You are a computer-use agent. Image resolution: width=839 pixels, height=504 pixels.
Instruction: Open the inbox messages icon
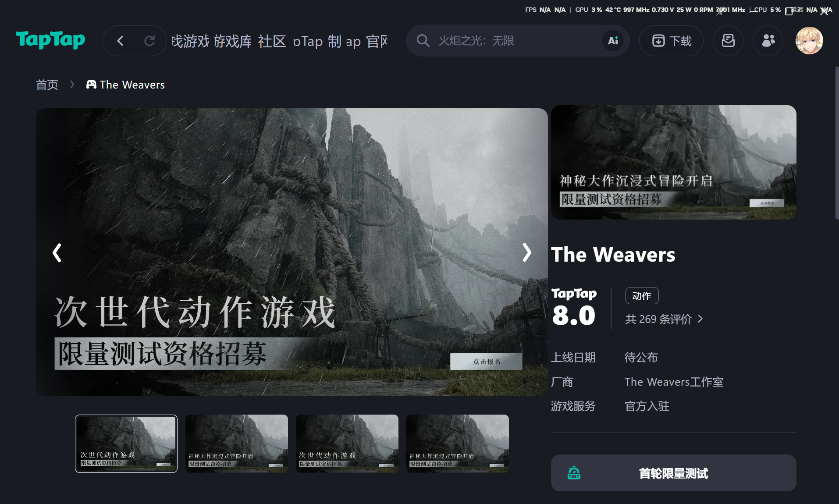pos(728,41)
